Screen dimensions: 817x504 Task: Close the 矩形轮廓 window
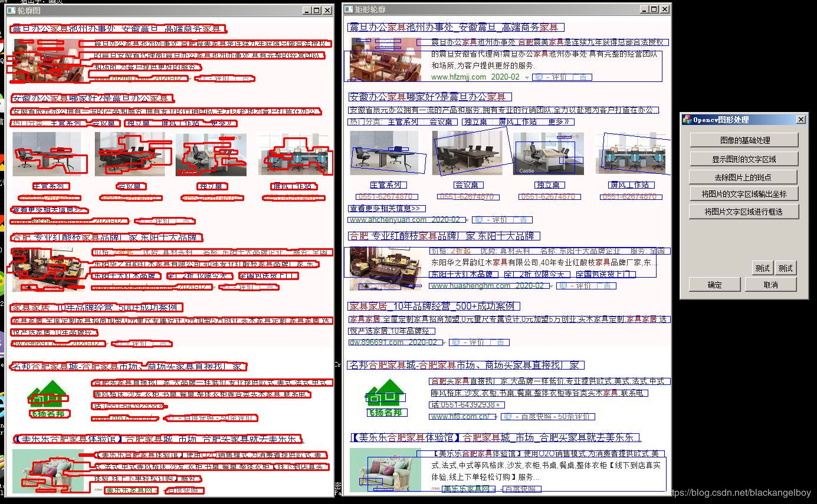click(665, 9)
